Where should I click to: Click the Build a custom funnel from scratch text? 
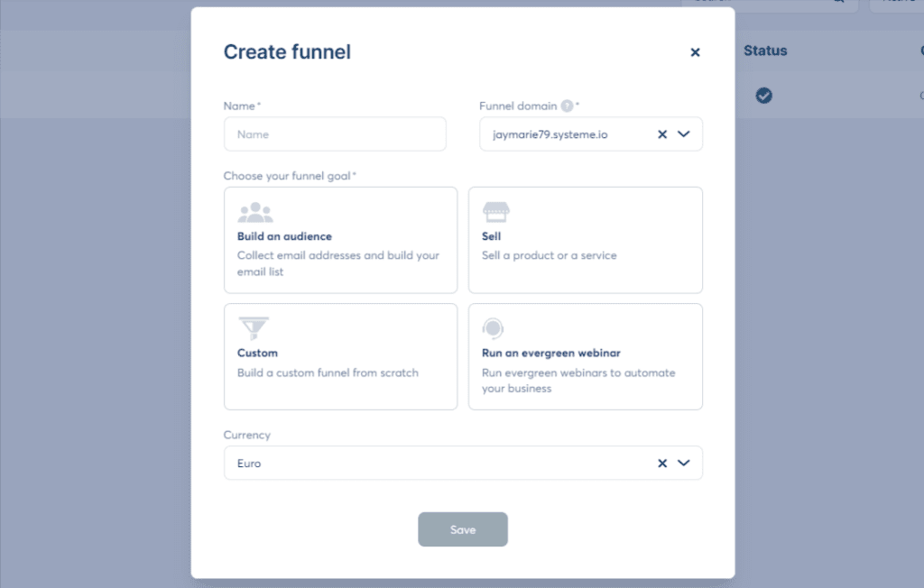[x=328, y=373]
